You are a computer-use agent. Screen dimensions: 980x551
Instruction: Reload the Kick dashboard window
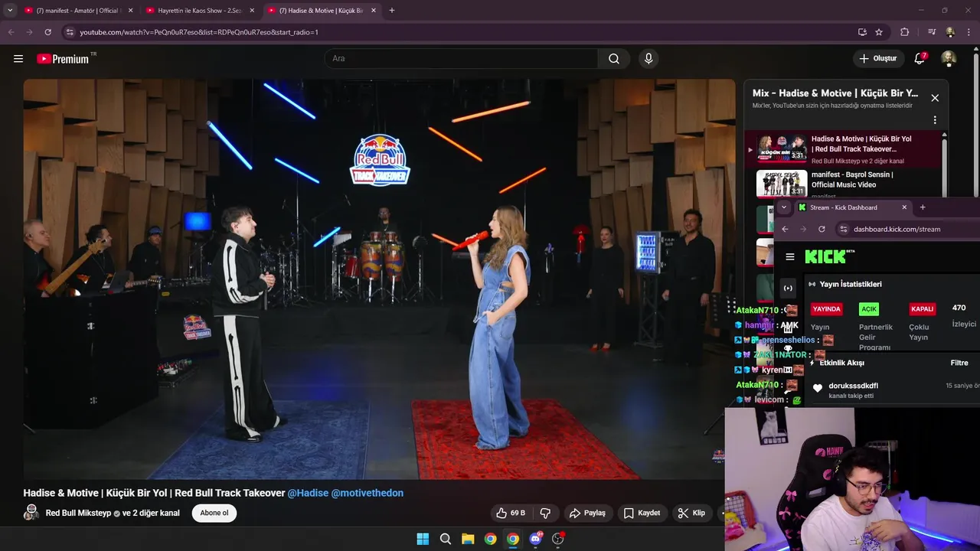pyautogui.click(x=822, y=229)
